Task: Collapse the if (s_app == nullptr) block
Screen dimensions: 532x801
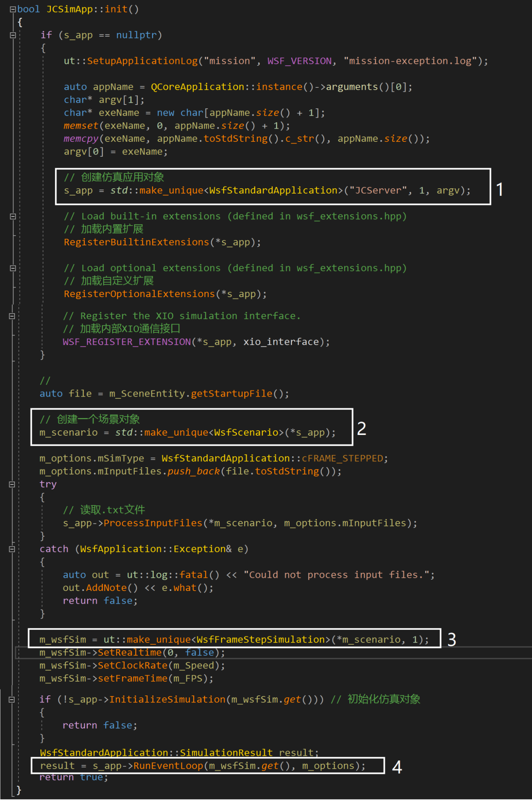Action: (13, 35)
